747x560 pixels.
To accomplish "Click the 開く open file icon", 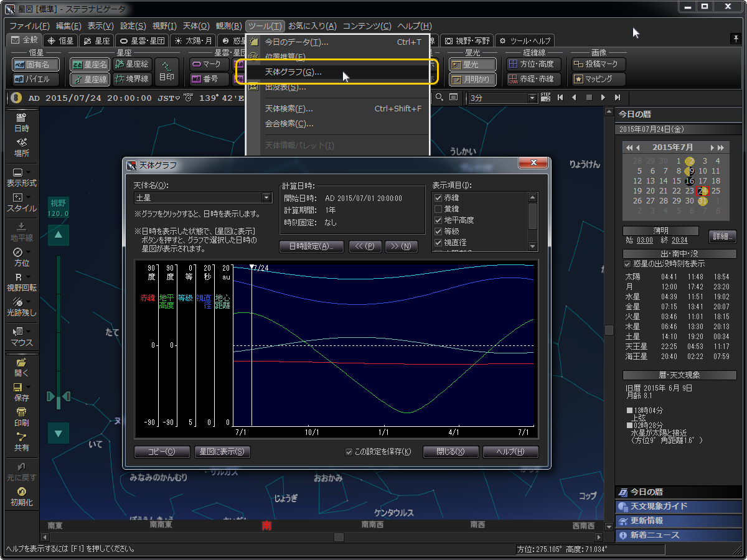I will [x=21, y=367].
